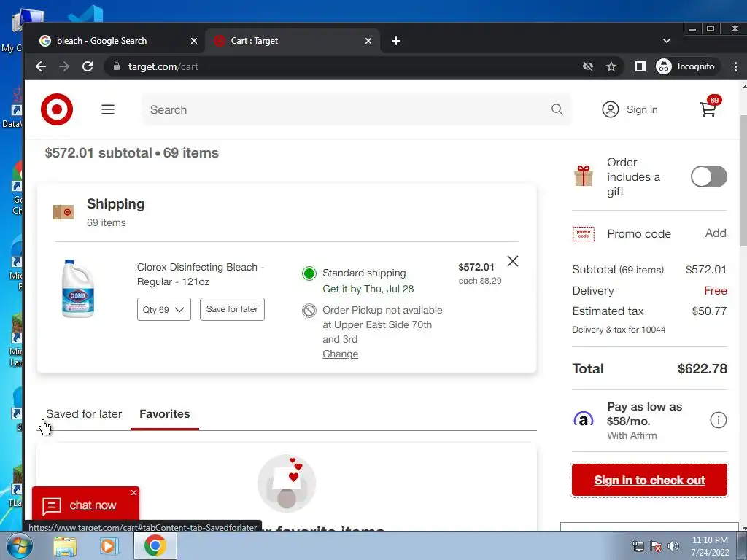Open the Windows Start button
Image resolution: width=747 pixels, height=560 pixels.
(18, 545)
